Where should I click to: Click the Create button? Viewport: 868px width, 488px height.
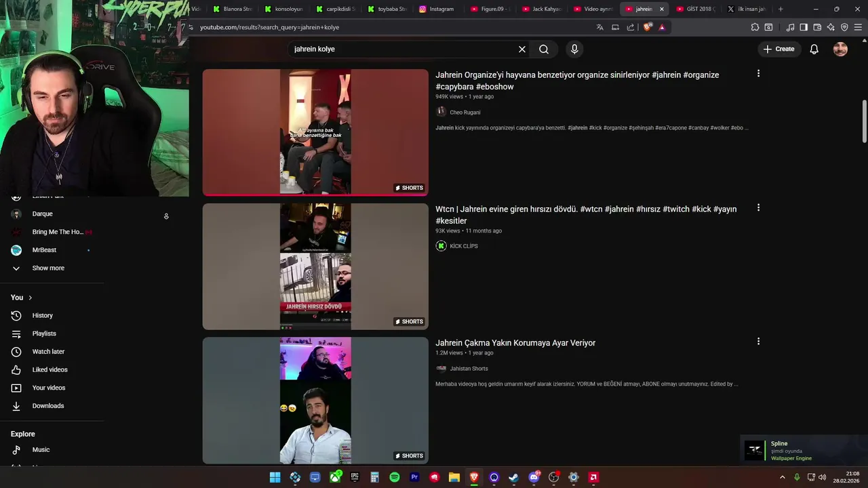tap(778, 49)
